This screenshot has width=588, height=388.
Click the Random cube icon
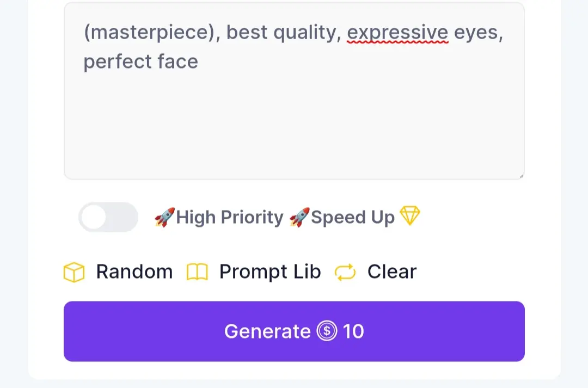click(74, 272)
